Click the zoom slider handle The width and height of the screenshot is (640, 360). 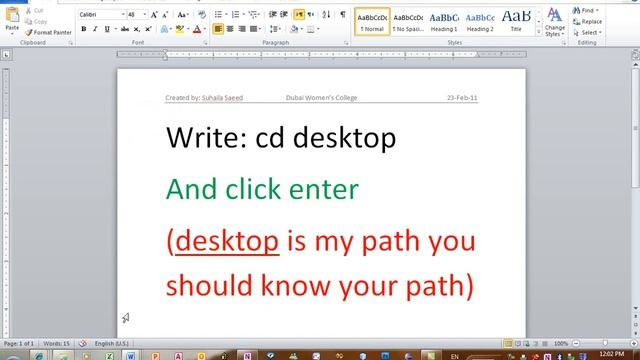pos(605,343)
